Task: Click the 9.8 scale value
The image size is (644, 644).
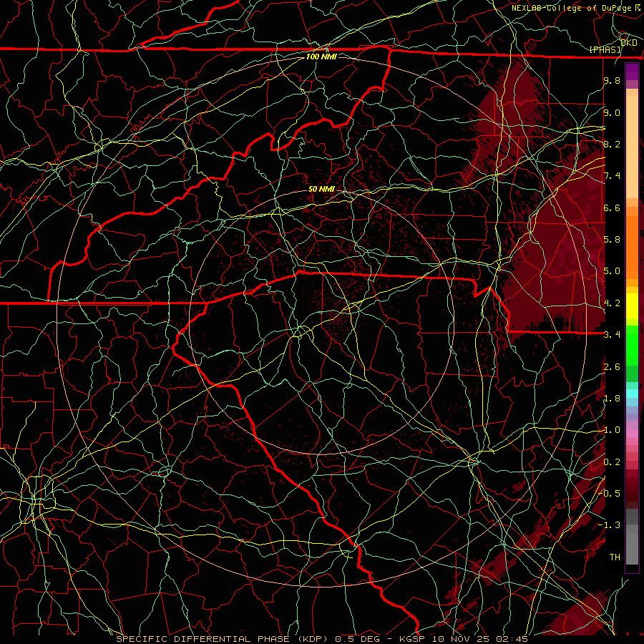Action: coord(612,81)
